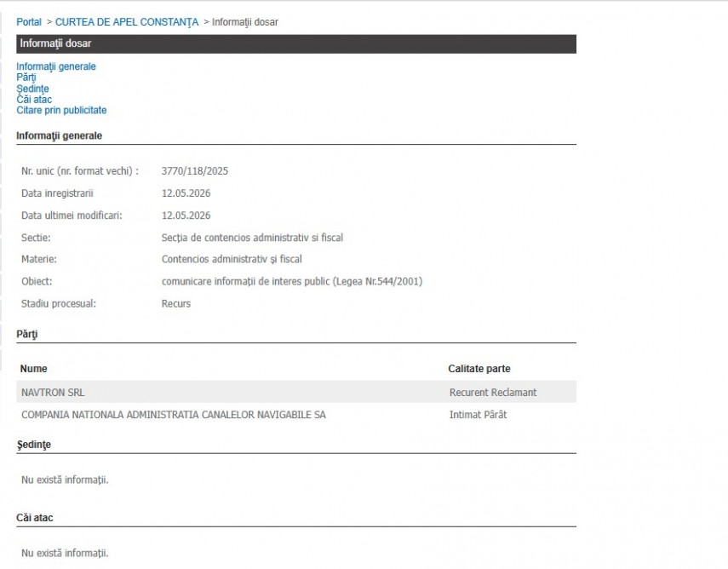Click the Stadiu procesual value Recurs
Screen dimensions: 728x569
click(176, 303)
